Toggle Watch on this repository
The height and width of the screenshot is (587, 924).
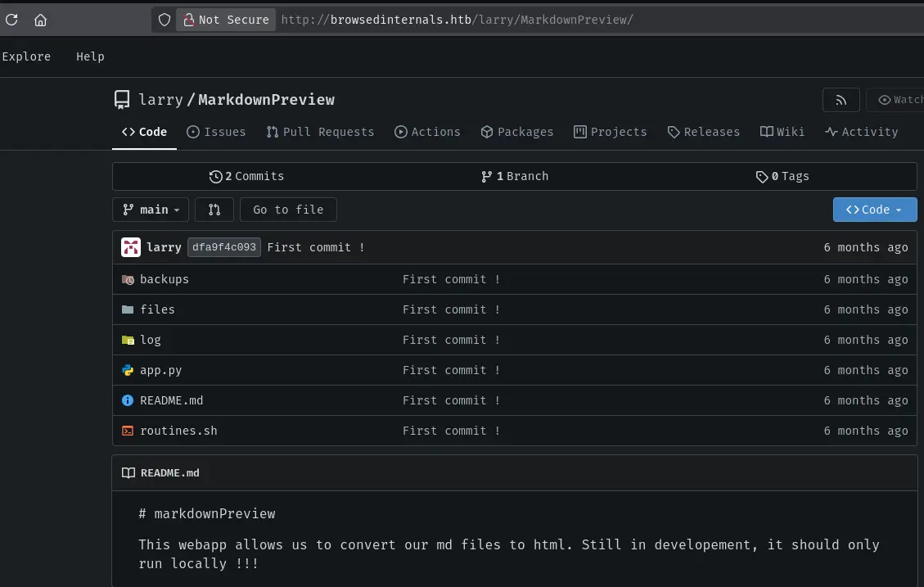896,100
